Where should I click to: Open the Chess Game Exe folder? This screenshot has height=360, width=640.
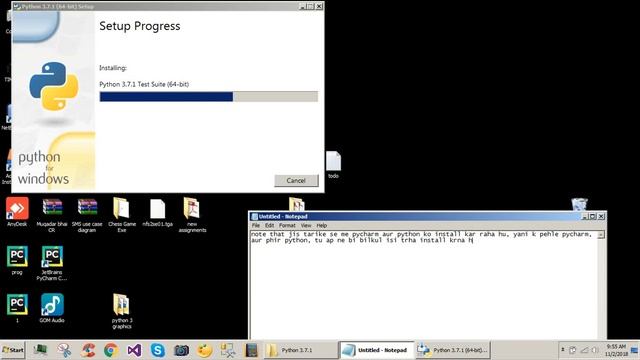[x=122, y=215]
